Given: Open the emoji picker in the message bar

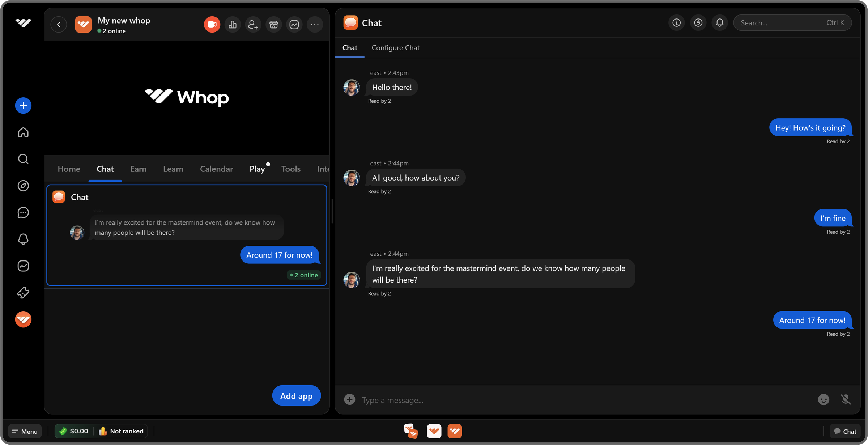Looking at the screenshot, I should click(824, 399).
